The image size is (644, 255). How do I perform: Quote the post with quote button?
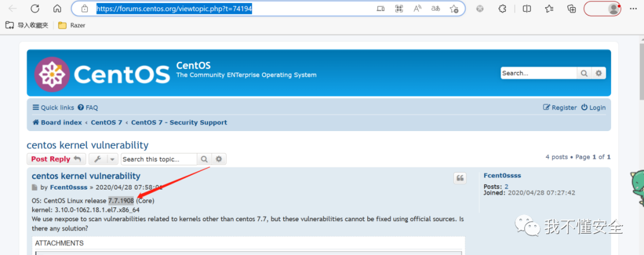coord(460,178)
